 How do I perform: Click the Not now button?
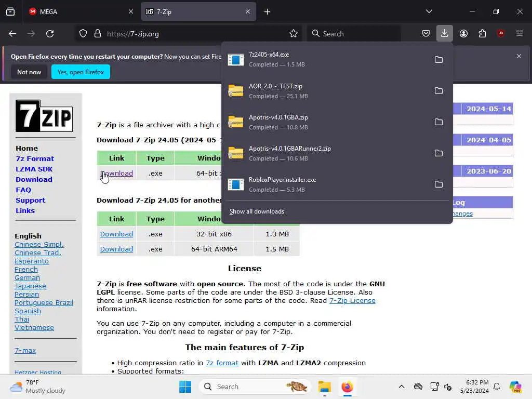click(x=29, y=72)
